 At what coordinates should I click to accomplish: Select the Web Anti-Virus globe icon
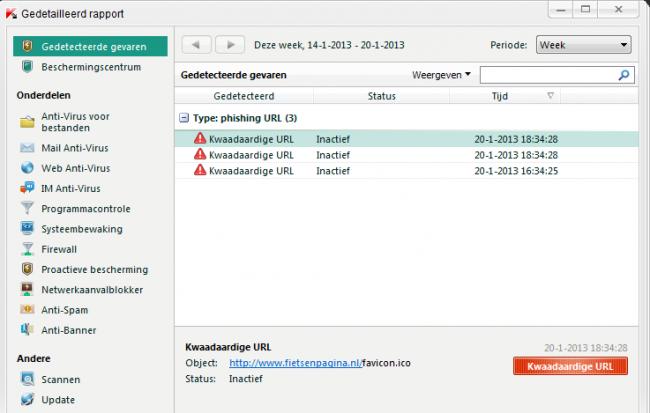(27, 168)
